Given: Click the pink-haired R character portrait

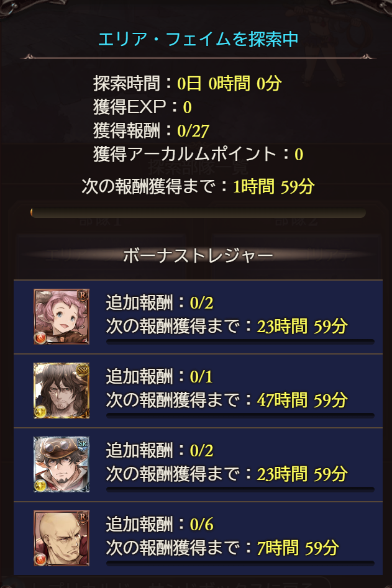Looking at the screenshot, I should point(62,317).
